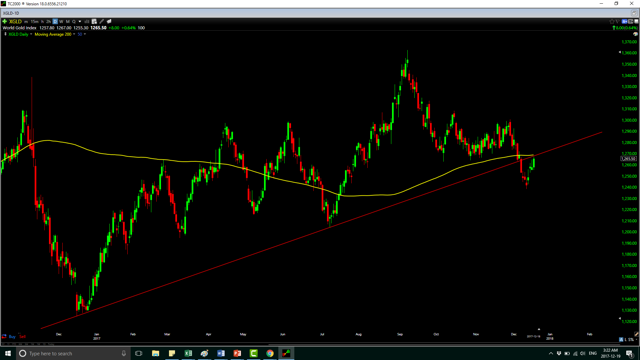This screenshot has height=360, width=640.
Task: Click the eraser icon in chart toolbar
Action: [x=109, y=21]
